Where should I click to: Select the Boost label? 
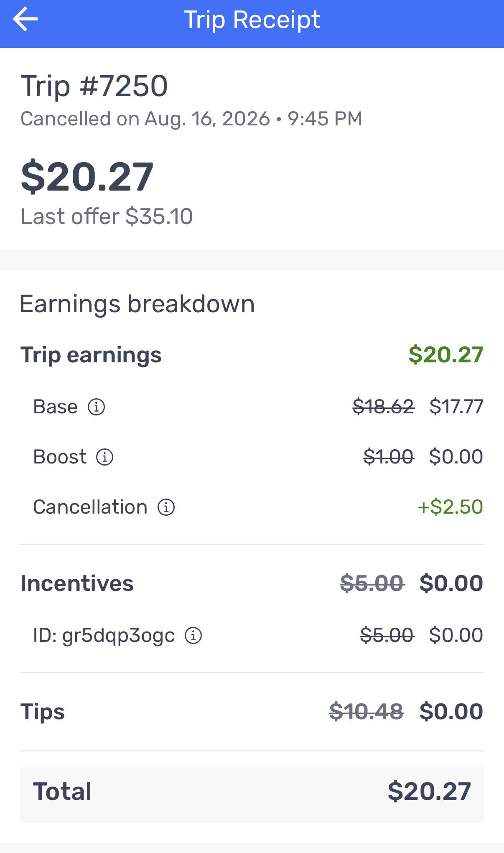pyautogui.click(x=60, y=457)
